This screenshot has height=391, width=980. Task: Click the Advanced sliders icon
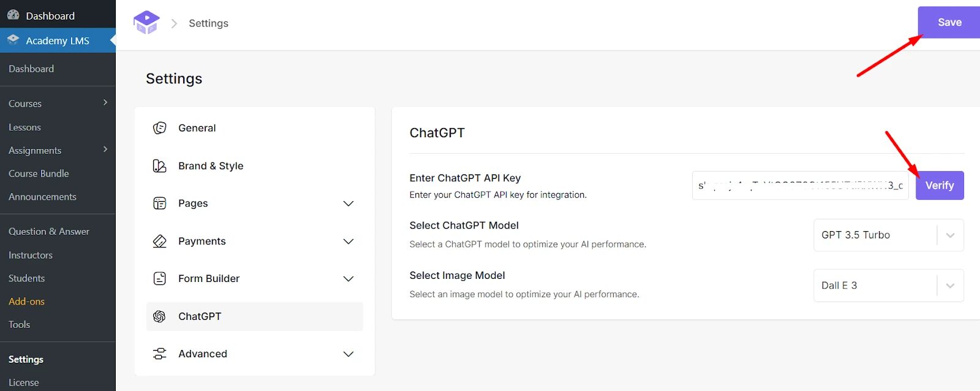click(160, 354)
